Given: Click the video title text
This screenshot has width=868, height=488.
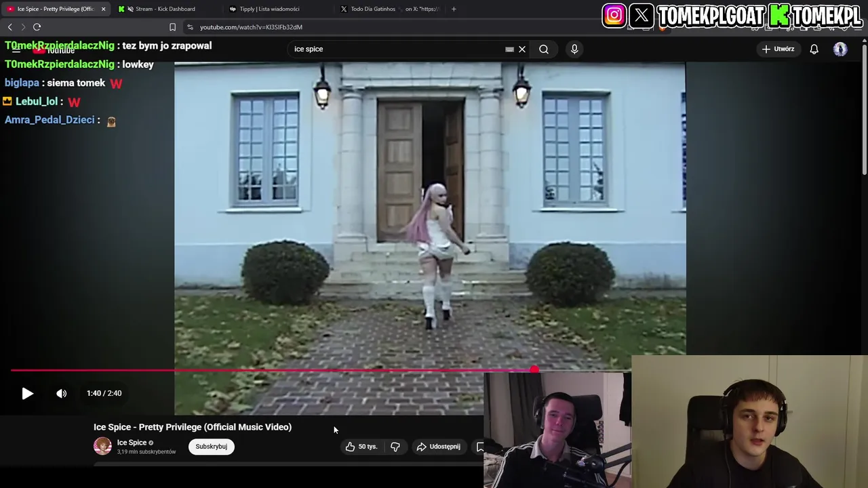Looking at the screenshot, I should [193, 427].
